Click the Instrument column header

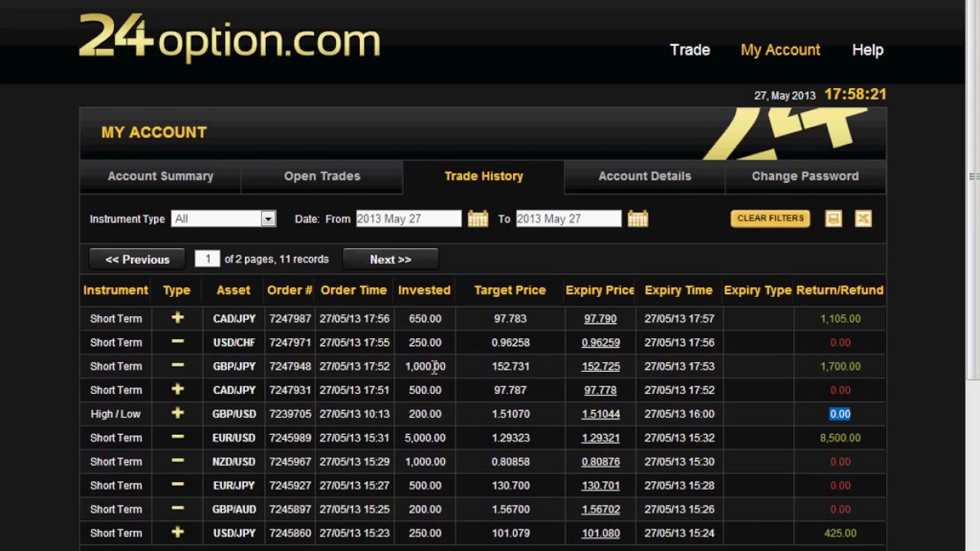click(116, 290)
